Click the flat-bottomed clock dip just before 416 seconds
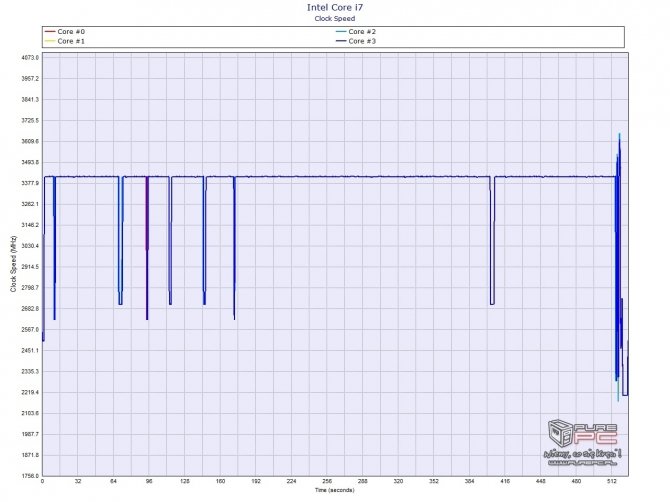The image size is (670, 502). point(492,241)
